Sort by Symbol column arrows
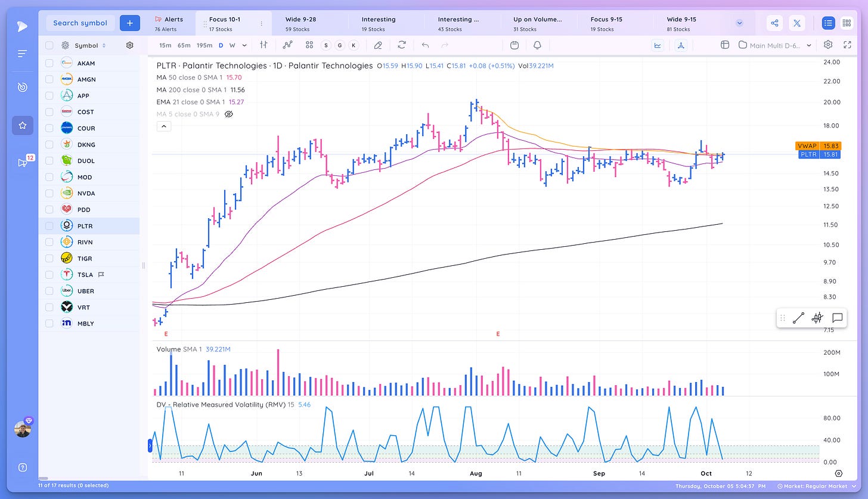Image resolution: width=868 pixels, height=499 pixels. tap(104, 45)
